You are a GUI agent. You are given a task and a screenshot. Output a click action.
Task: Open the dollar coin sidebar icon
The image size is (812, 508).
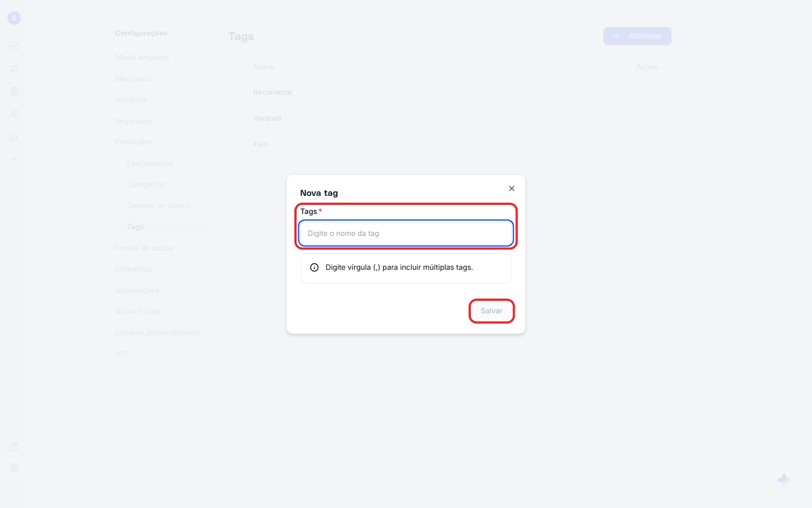click(x=14, y=91)
